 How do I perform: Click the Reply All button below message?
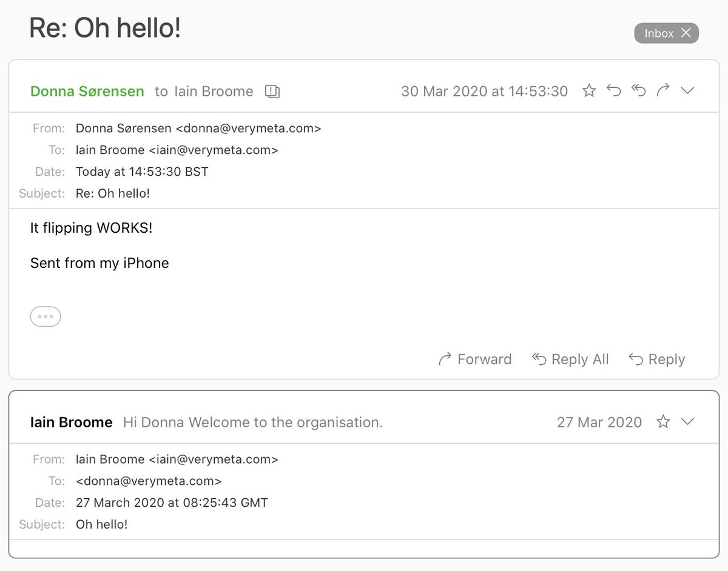[570, 359]
